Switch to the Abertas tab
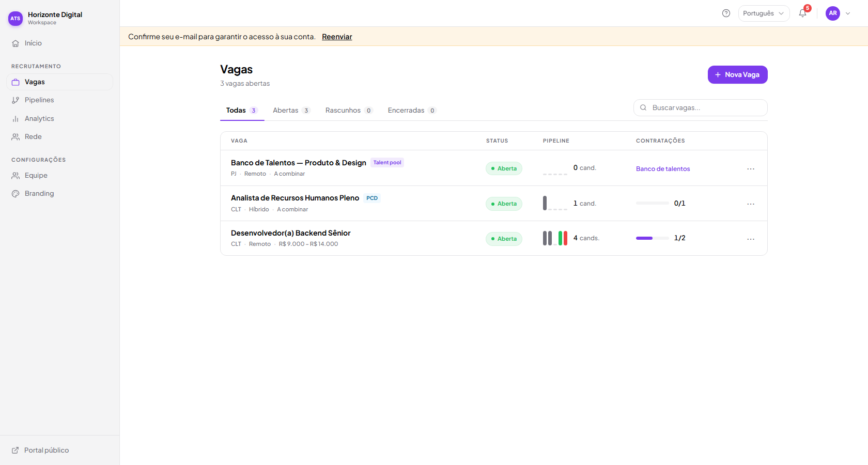 291,111
